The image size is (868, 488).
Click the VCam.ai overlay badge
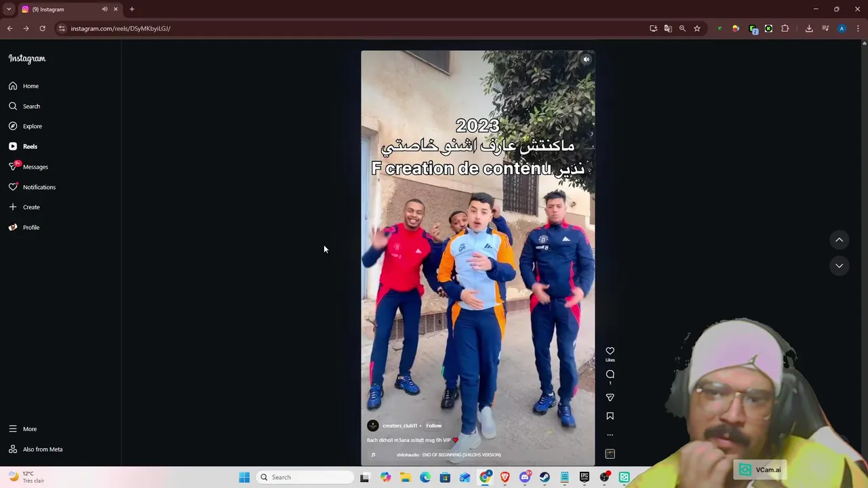pos(759,470)
